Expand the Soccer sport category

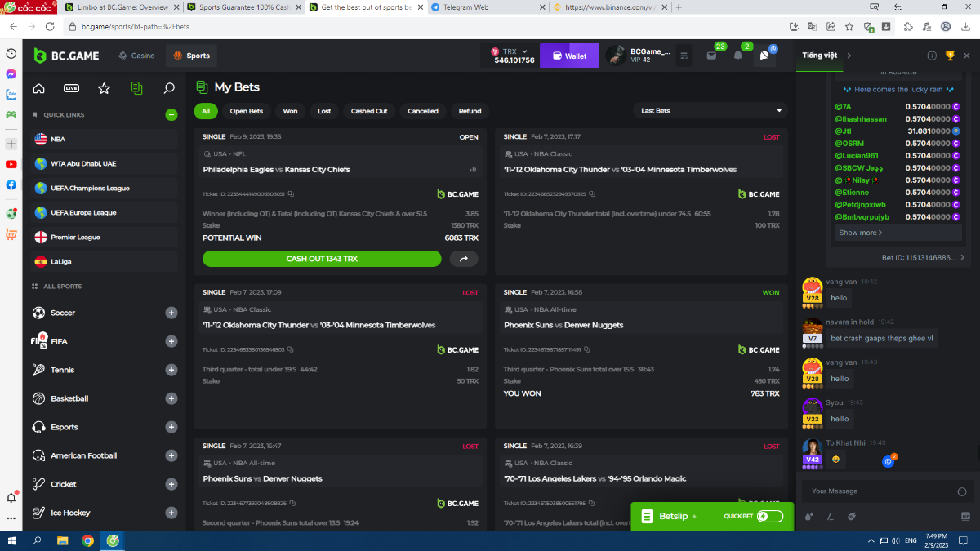click(x=171, y=313)
